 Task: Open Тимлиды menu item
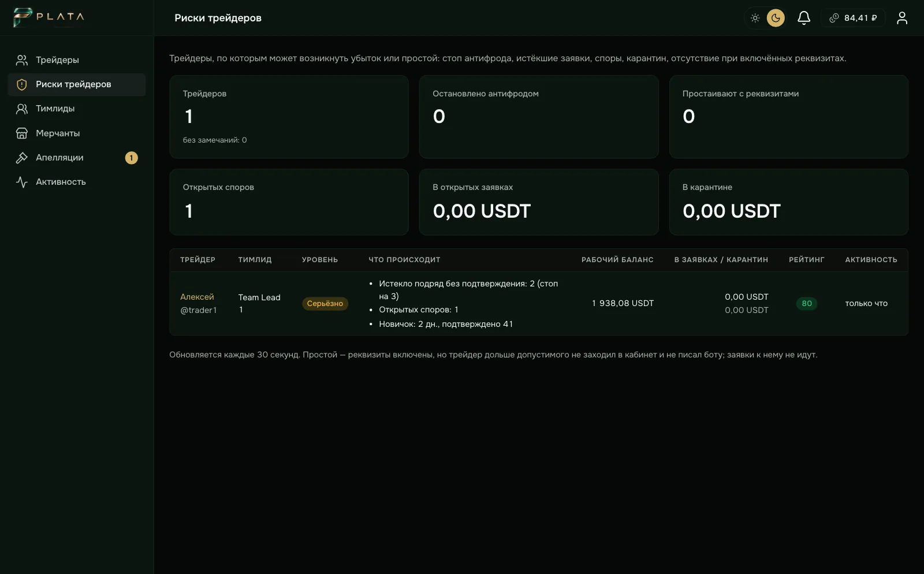click(76, 109)
